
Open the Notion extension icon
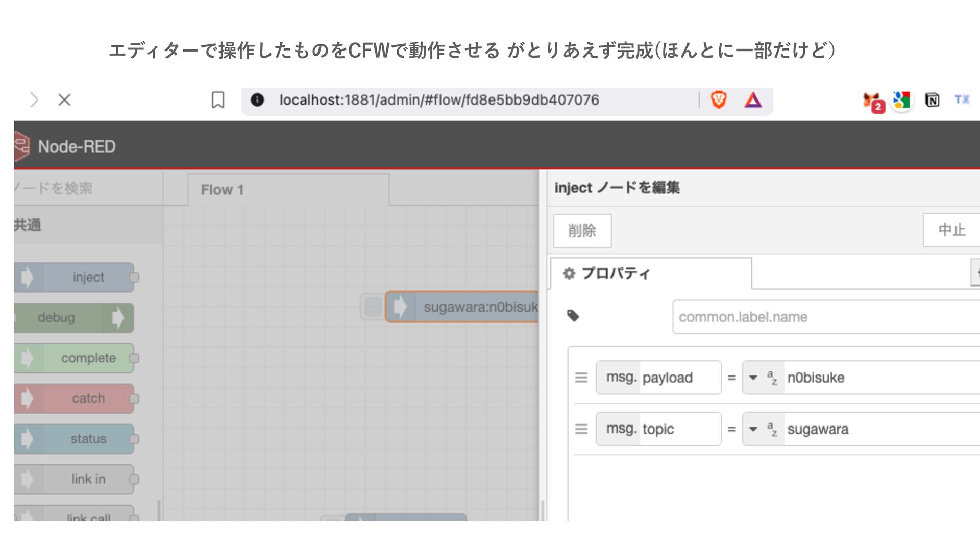coord(932,100)
